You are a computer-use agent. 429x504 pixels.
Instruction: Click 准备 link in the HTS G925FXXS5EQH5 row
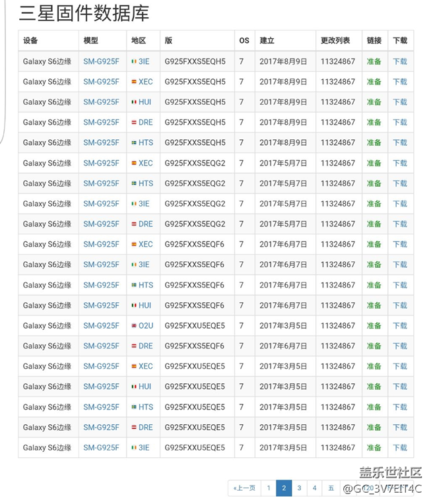[x=374, y=142]
